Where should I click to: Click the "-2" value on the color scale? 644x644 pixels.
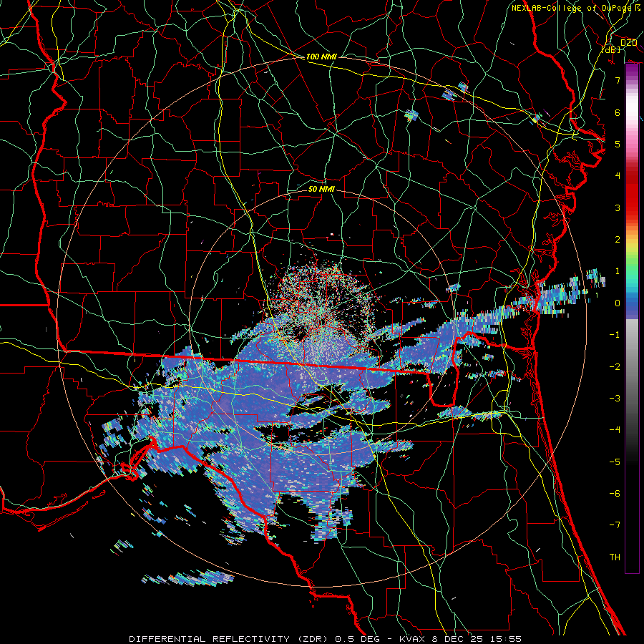coord(615,367)
